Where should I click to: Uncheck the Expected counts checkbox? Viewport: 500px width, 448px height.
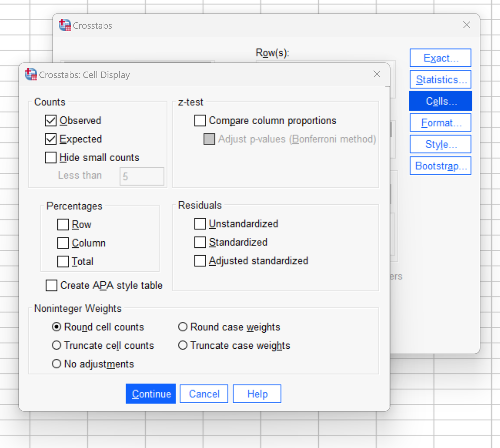click(51, 139)
